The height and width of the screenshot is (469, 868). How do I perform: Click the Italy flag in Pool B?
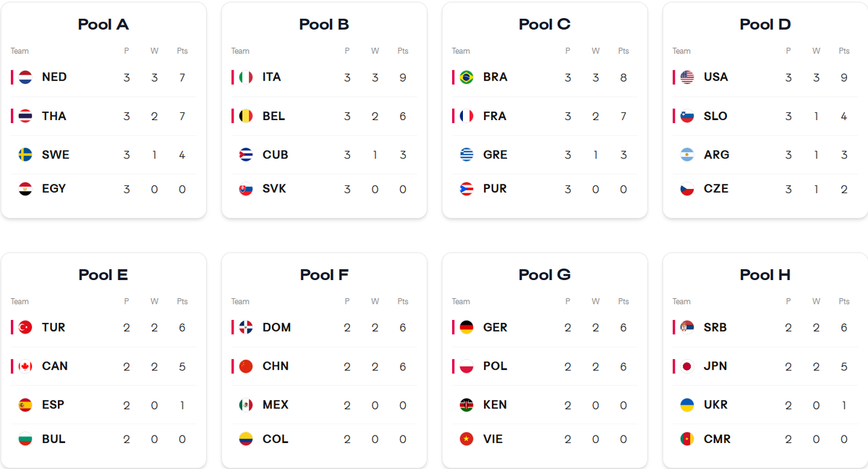click(x=246, y=77)
